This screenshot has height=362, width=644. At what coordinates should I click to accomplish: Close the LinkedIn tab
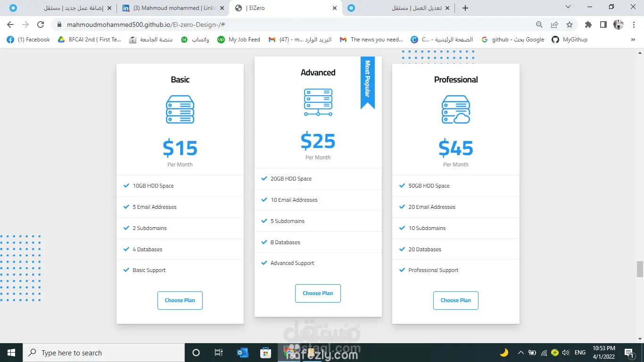(x=222, y=8)
